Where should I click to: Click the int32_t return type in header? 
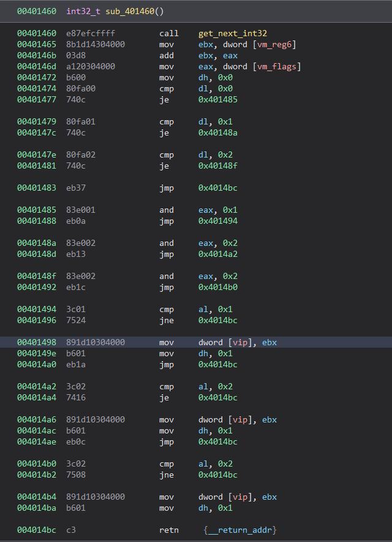coord(82,12)
